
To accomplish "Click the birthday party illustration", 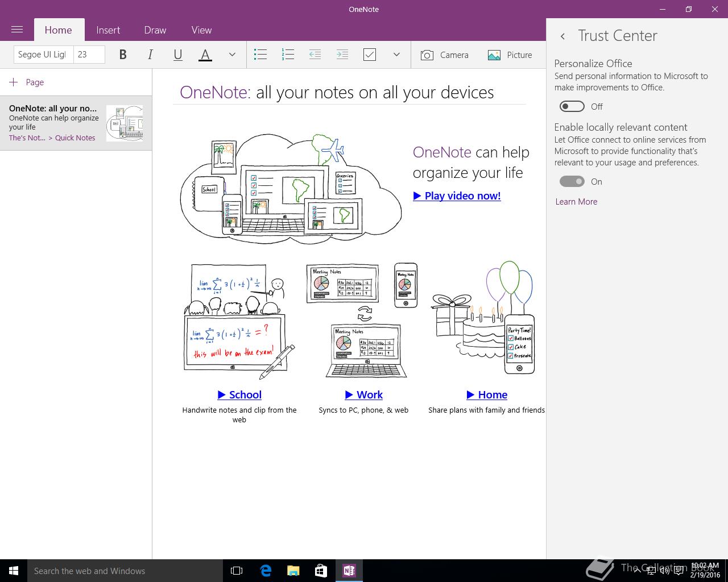I will [483, 317].
